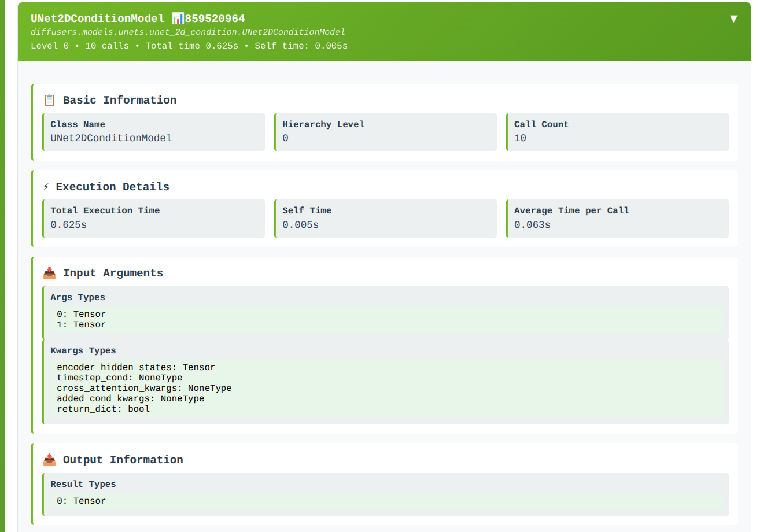
Task: Select the Class Name info card
Action: pyautogui.click(x=154, y=132)
